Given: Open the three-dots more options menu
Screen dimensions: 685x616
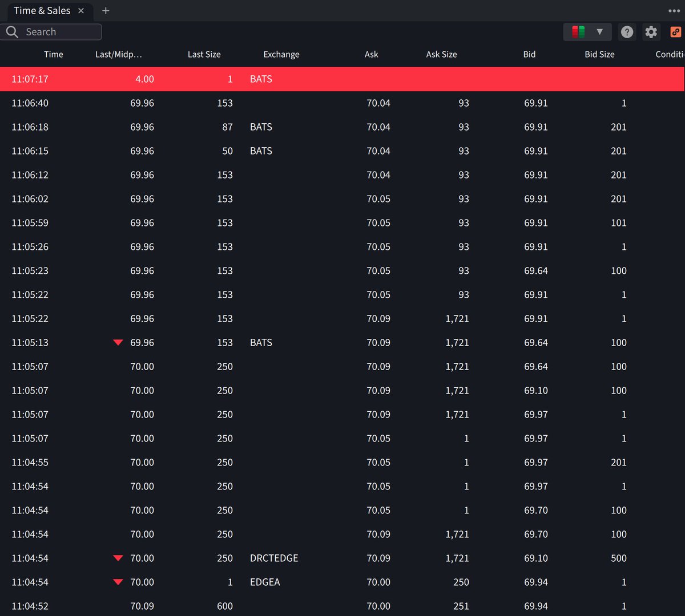Looking at the screenshot, I should click(674, 11).
